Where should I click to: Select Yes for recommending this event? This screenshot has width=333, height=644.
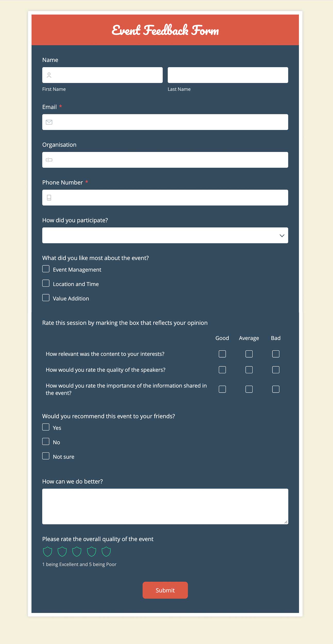coord(46,427)
